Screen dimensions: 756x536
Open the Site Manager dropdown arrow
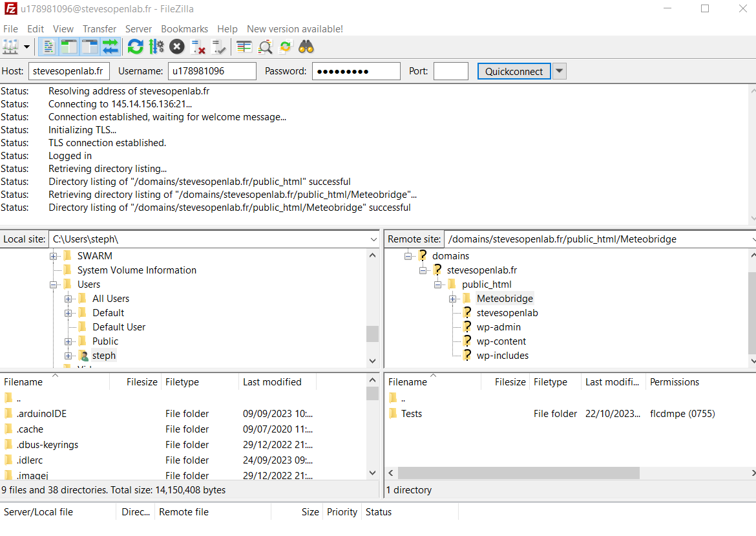click(26, 47)
